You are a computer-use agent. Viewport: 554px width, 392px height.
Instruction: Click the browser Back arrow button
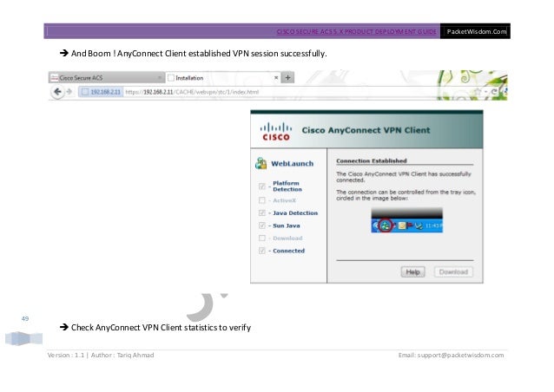(57, 92)
